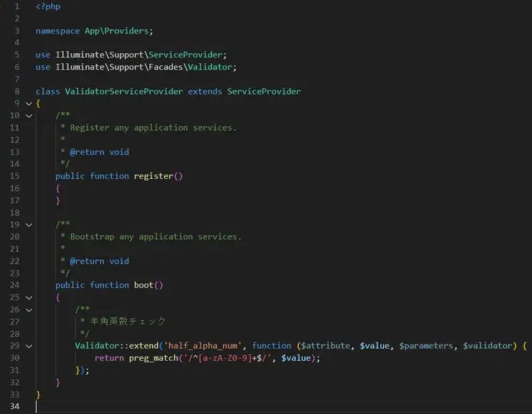Click 'boot' function name

[143, 285]
